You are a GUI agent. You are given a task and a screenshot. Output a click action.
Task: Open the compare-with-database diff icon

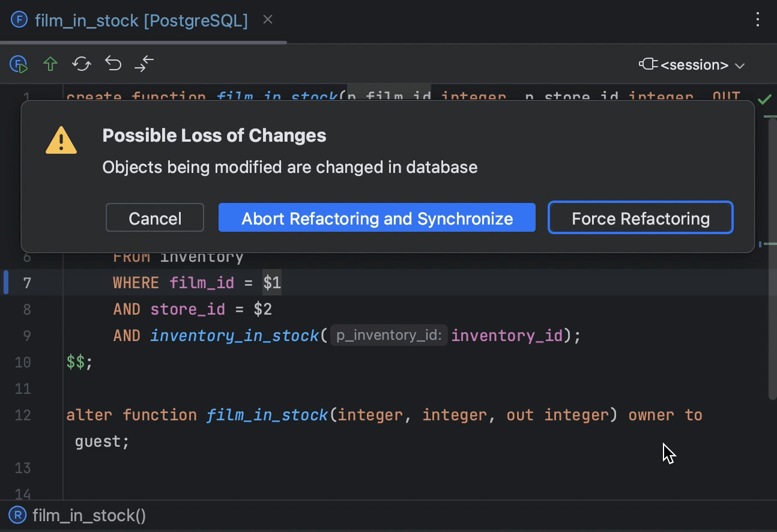pyautogui.click(x=144, y=64)
